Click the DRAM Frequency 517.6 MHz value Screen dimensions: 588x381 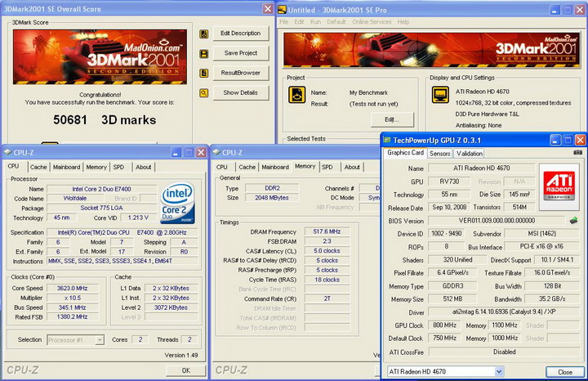pos(327,231)
